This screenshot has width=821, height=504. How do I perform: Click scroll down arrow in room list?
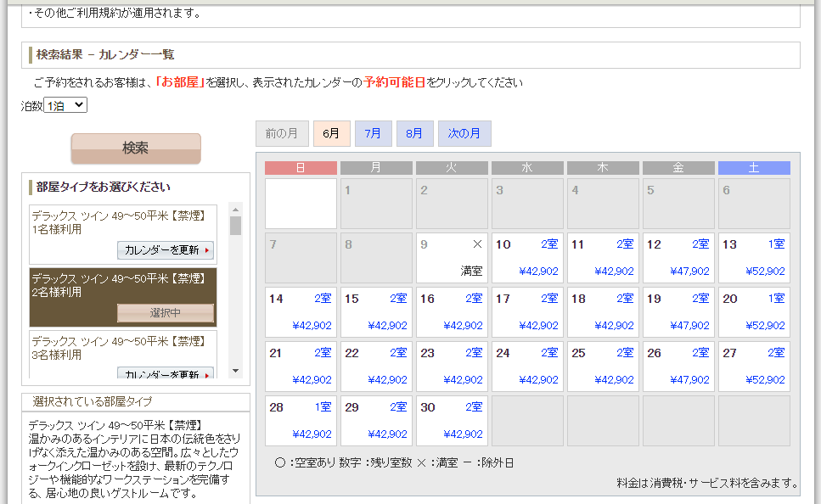pyautogui.click(x=236, y=371)
